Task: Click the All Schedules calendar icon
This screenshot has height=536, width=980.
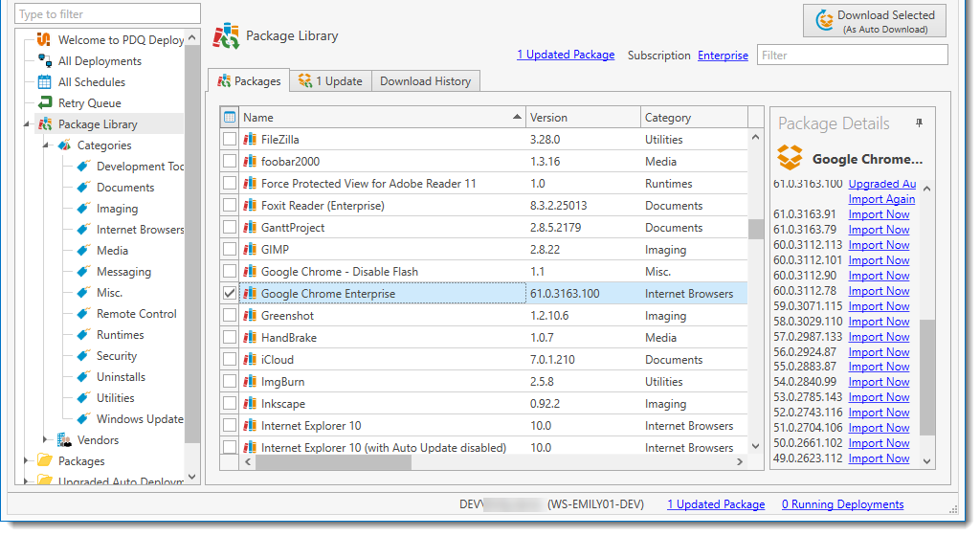Action: click(44, 82)
